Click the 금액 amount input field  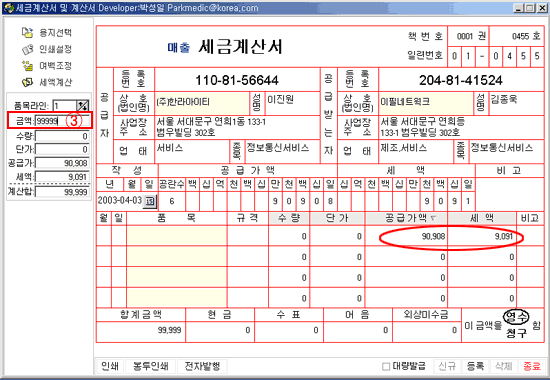click(x=62, y=121)
